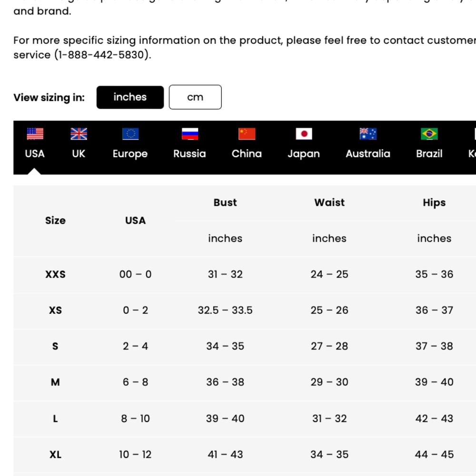Click the Russian flag icon

click(189, 134)
